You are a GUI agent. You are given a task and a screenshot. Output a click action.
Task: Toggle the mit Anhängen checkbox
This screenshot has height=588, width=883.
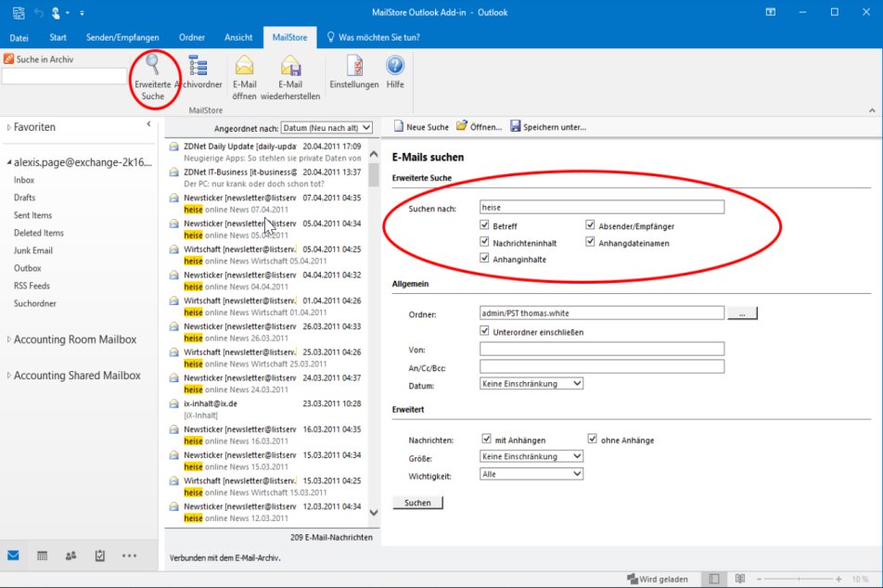pos(487,438)
